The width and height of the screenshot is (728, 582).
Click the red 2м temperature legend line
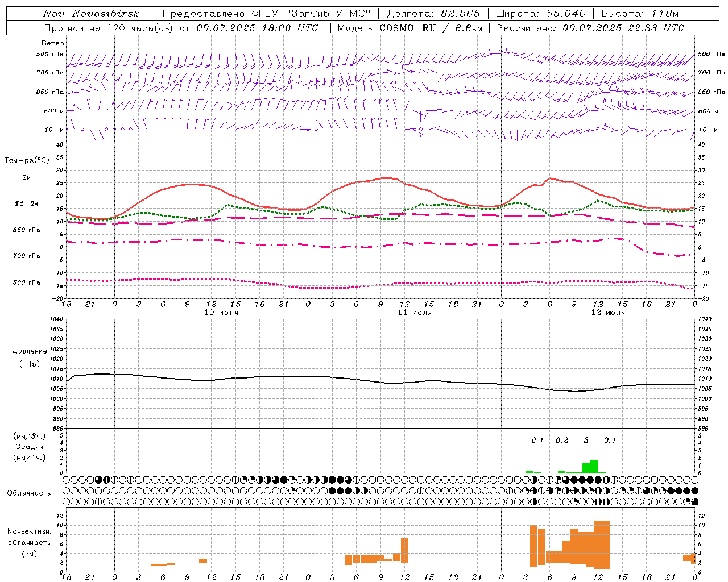26,184
